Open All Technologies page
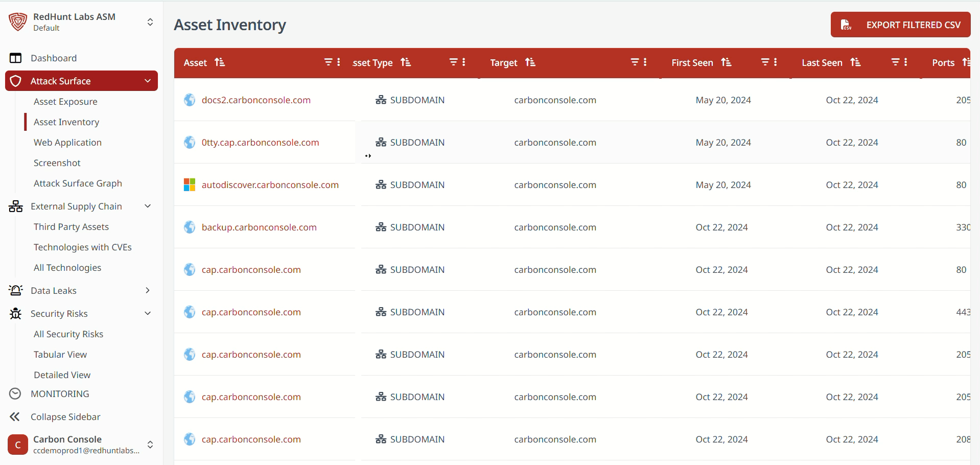 click(67, 268)
